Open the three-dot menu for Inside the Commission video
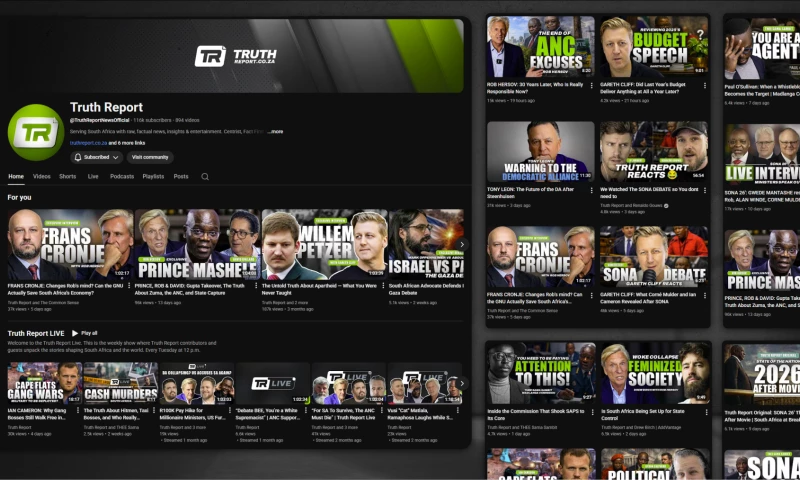 click(x=593, y=412)
